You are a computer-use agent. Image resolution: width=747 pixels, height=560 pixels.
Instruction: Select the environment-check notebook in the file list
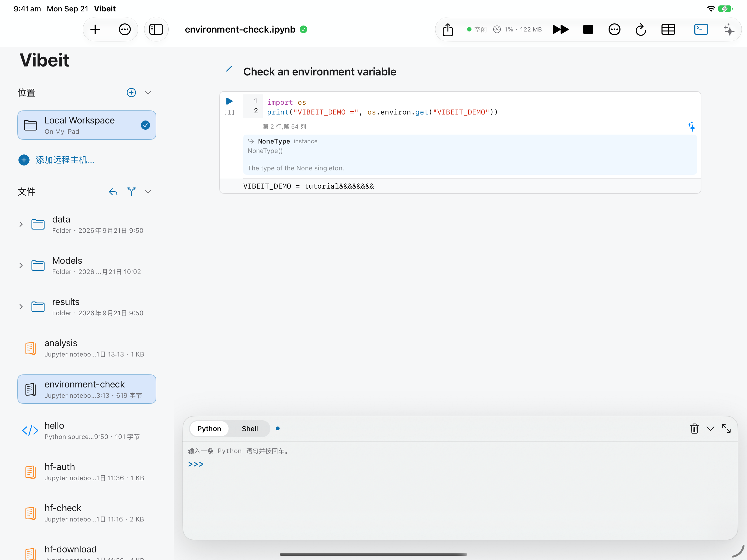click(87, 389)
